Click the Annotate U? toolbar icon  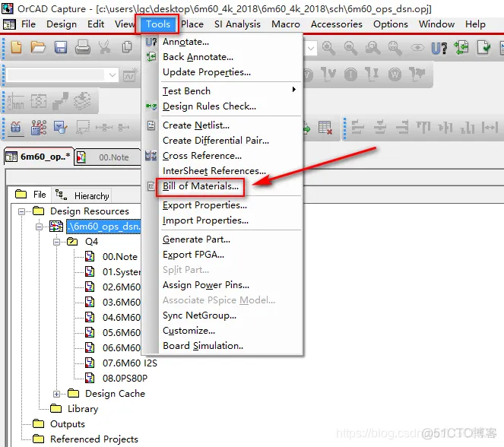pos(439,48)
